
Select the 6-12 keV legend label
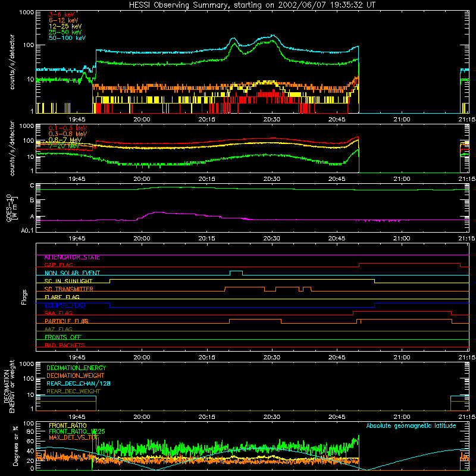pos(64,20)
